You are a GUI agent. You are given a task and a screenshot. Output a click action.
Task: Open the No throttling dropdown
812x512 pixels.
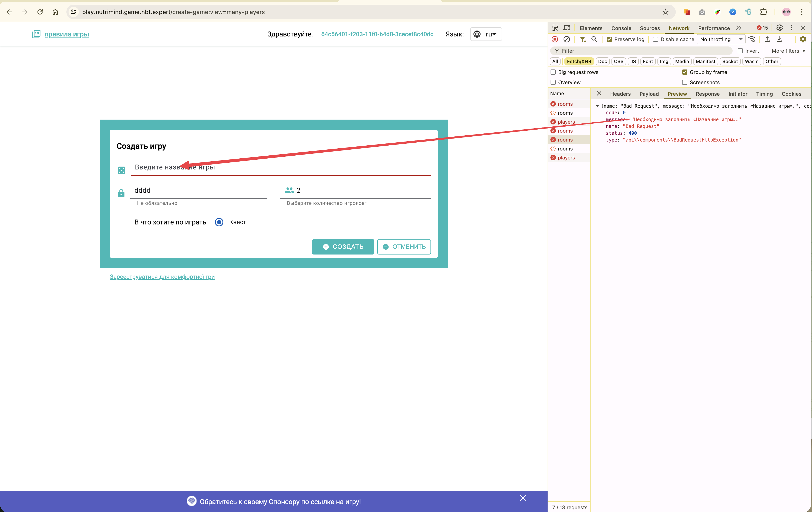coord(721,39)
